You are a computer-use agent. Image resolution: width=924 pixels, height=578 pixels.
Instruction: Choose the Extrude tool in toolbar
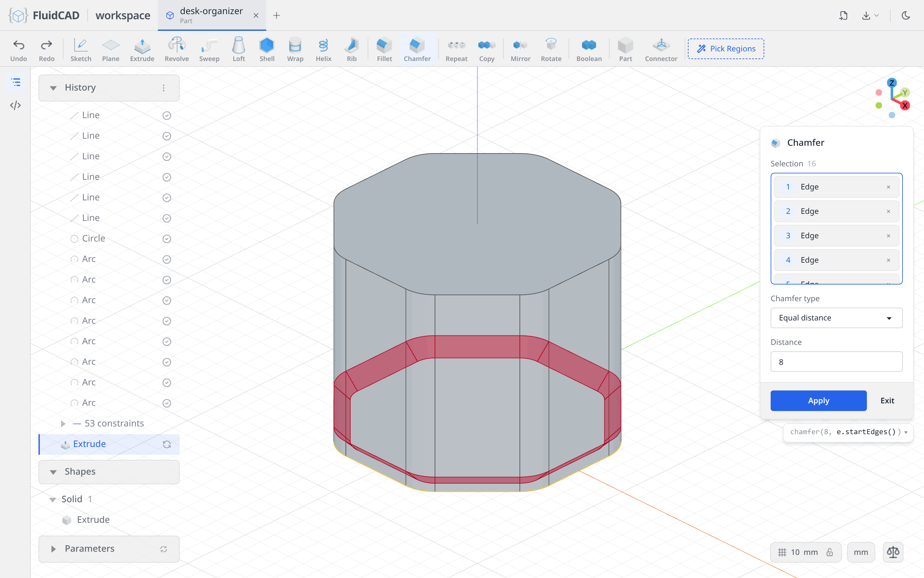[142, 49]
